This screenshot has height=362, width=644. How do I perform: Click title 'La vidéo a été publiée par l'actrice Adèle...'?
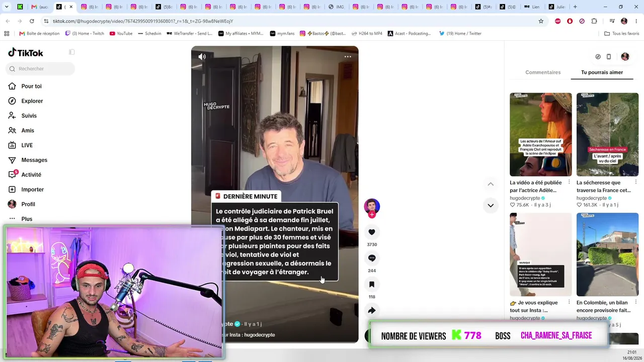click(x=536, y=187)
